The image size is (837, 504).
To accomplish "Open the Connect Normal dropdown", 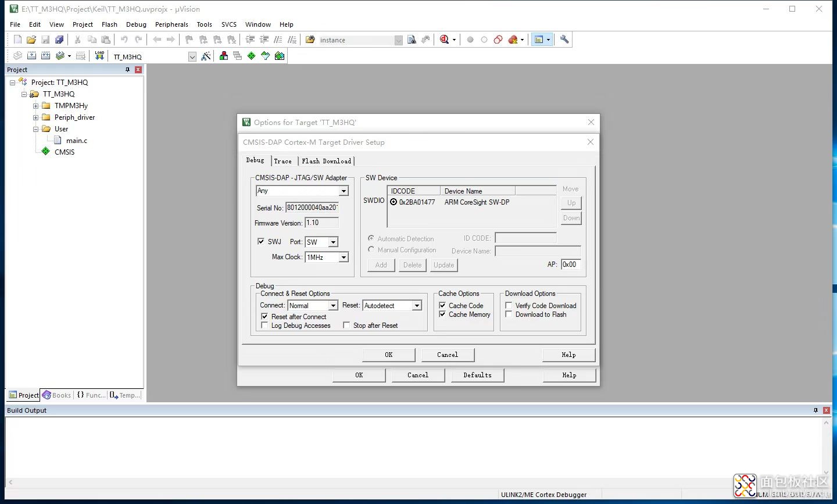I will [333, 305].
